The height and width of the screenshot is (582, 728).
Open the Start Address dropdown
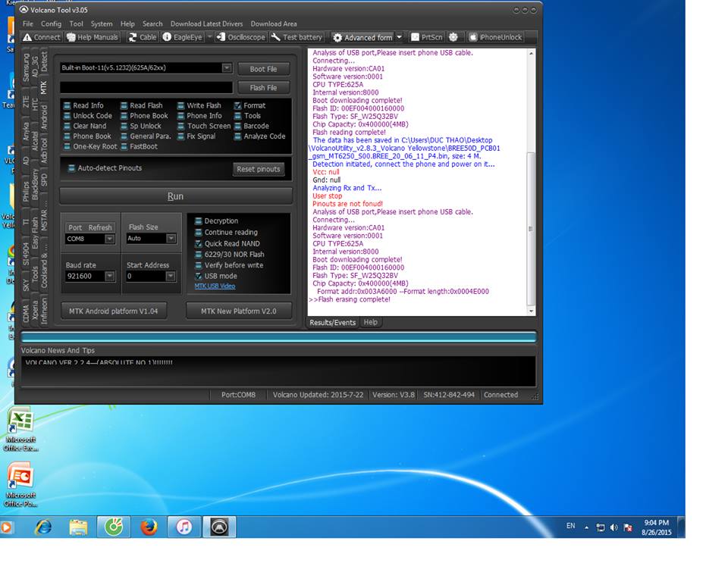[171, 276]
